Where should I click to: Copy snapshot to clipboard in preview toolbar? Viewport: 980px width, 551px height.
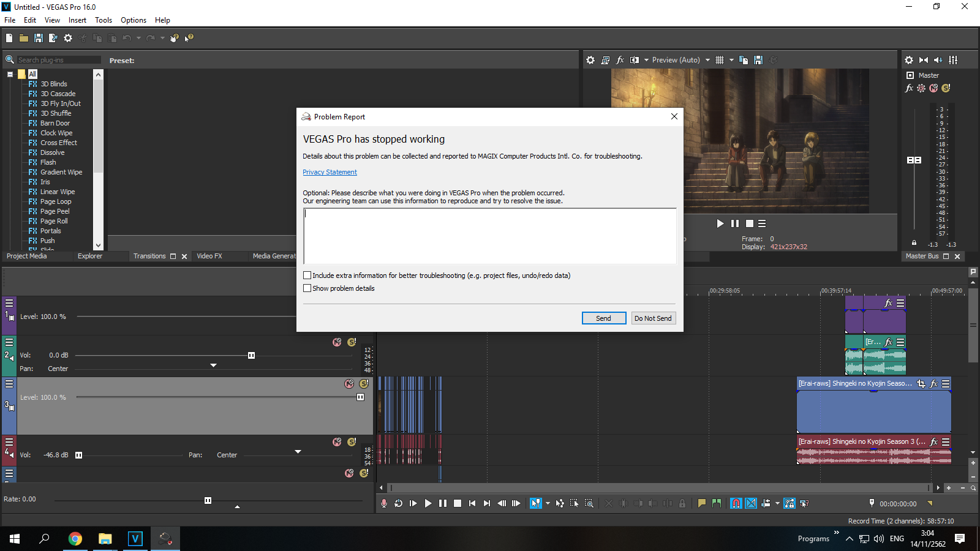tap(744, 60)
